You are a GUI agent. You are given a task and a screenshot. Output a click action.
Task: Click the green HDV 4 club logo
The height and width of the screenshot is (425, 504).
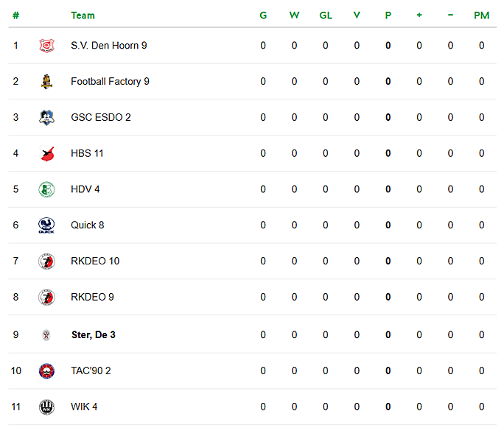click(46, 189)
